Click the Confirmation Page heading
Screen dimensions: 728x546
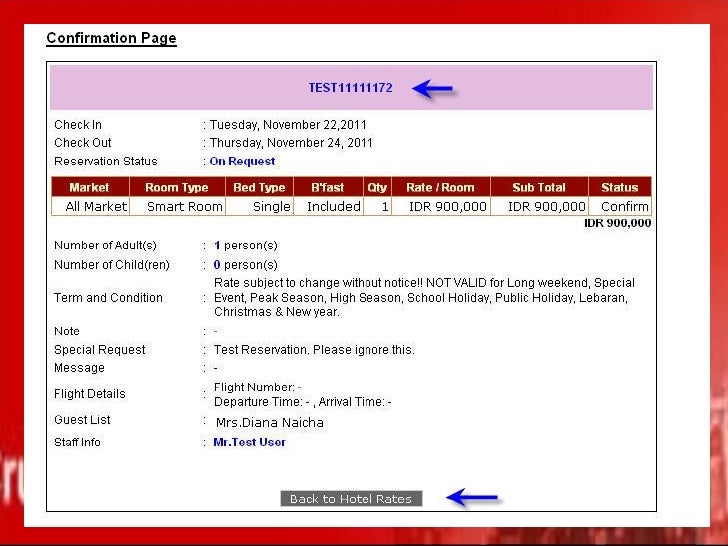(111, 38)
